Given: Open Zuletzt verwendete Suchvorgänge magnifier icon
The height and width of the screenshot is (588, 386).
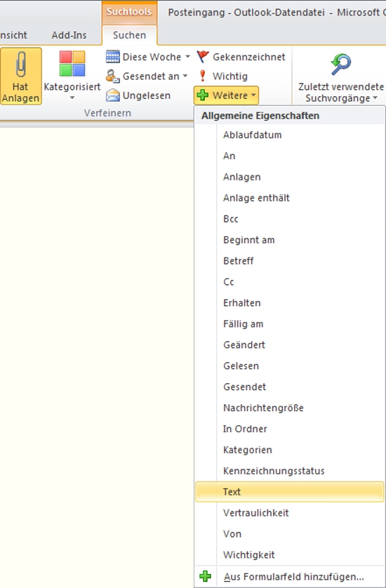Looking at the screenshot, I should [x=341, y=64].
